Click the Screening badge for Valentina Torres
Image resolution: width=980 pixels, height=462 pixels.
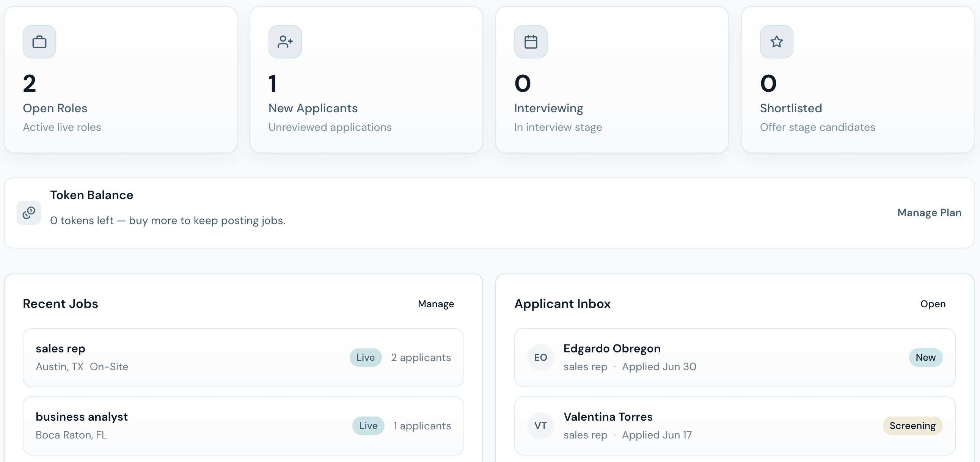click(912, 426)
